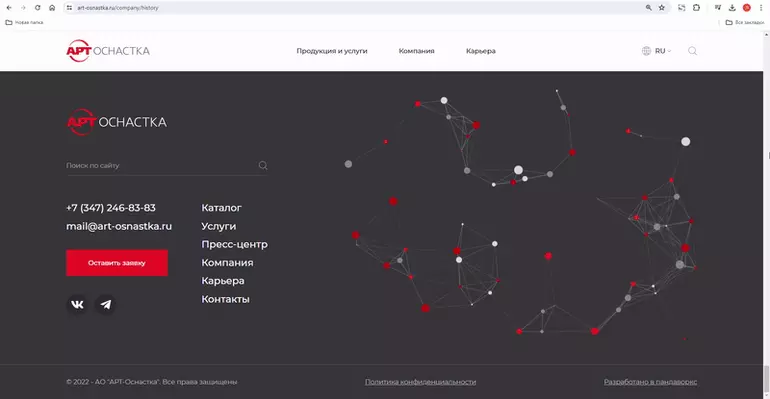The image size is (770, 399).
Task: Open the all bookmarks folder on the right
Action: (x=744, y=23)
